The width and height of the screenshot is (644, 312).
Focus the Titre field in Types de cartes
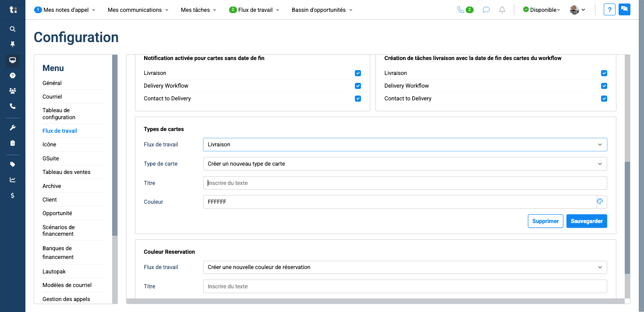[x=405, y=183]
